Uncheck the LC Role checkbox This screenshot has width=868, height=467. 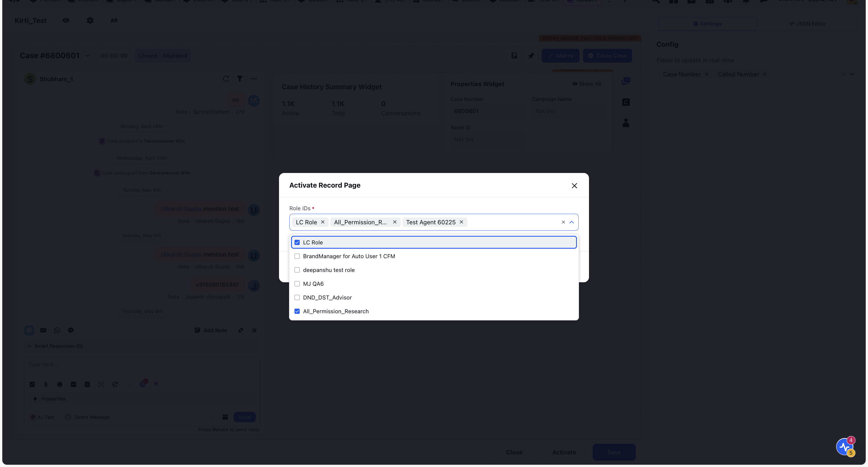297,242
